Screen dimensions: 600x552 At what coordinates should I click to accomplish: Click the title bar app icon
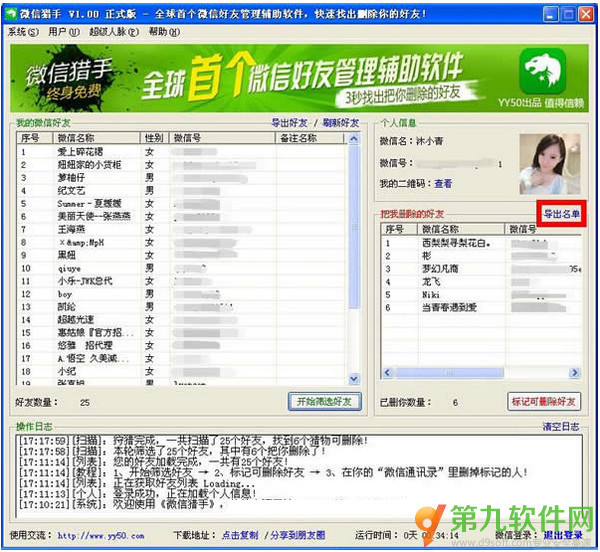[x=12, y=14]
